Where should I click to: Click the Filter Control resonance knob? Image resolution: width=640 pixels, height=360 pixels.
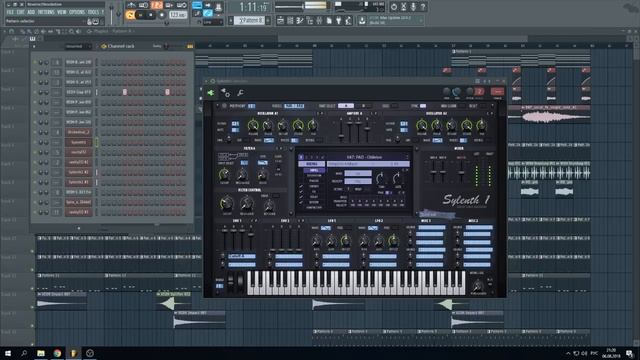[247, 203]
